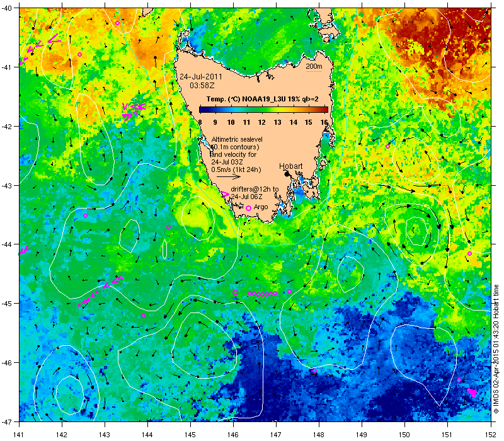Click longitude axis label 148
Viewport: 504px width, 441px height.
(x=319, y=435)
